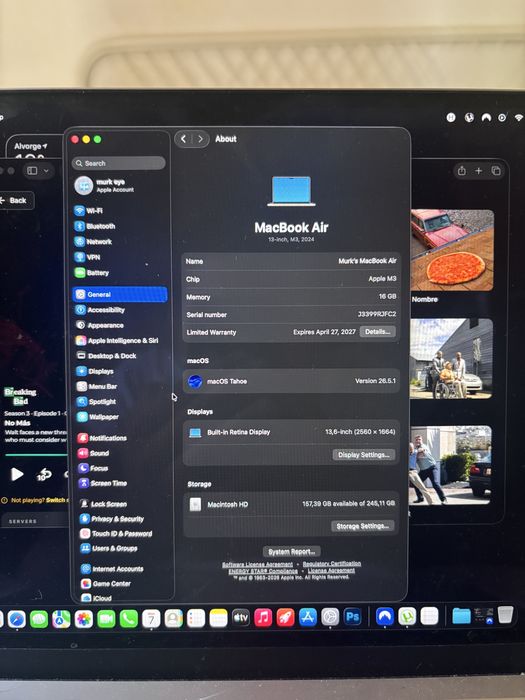Rewind 10 seconds in the video player
Viewport: 525px width, 700px height.
coord(44,475)
